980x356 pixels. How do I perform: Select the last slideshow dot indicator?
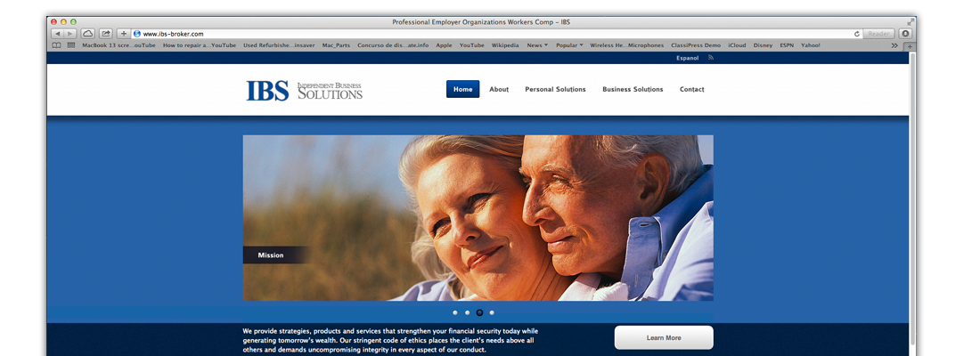[x=492, y=313]
